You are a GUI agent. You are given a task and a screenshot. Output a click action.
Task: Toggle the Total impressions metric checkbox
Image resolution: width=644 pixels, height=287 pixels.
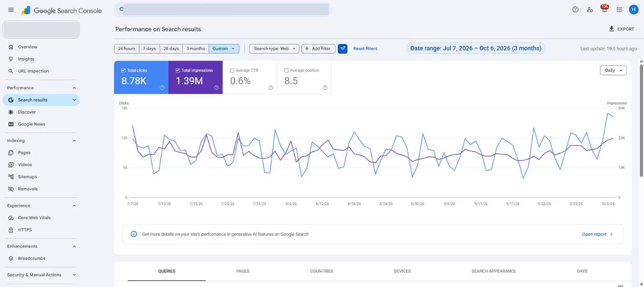tap(178, 70)
